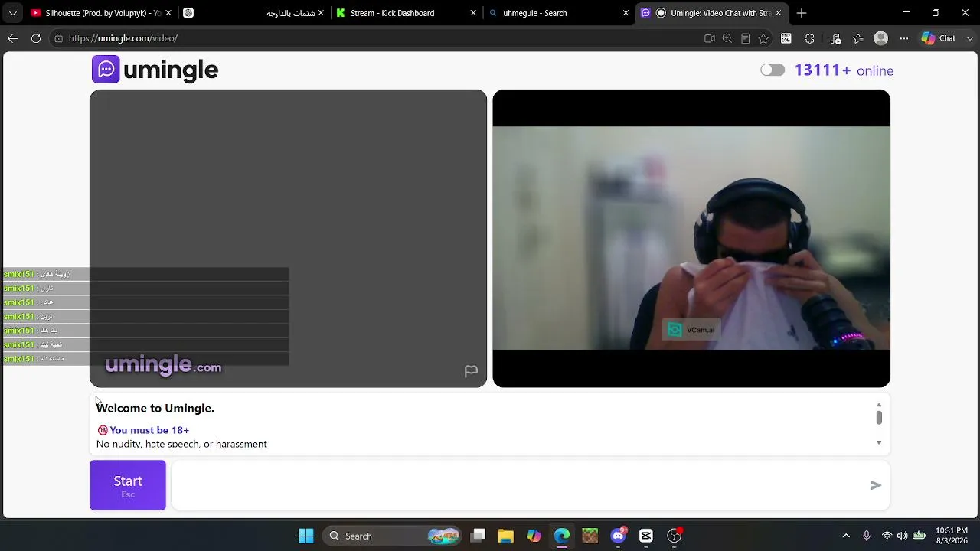Open CapCut from the taskbar
This screenshot has height=551, width=980.
pos(646,536)
